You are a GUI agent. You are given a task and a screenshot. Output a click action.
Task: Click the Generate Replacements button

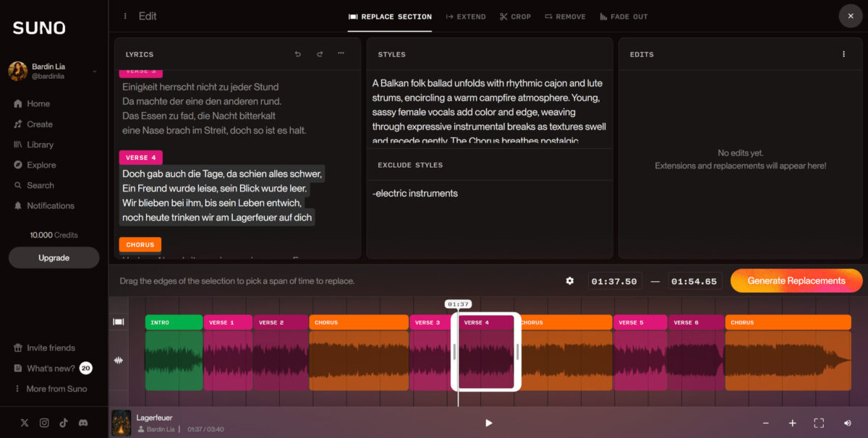pyautogui.click(x=796, y=280)
